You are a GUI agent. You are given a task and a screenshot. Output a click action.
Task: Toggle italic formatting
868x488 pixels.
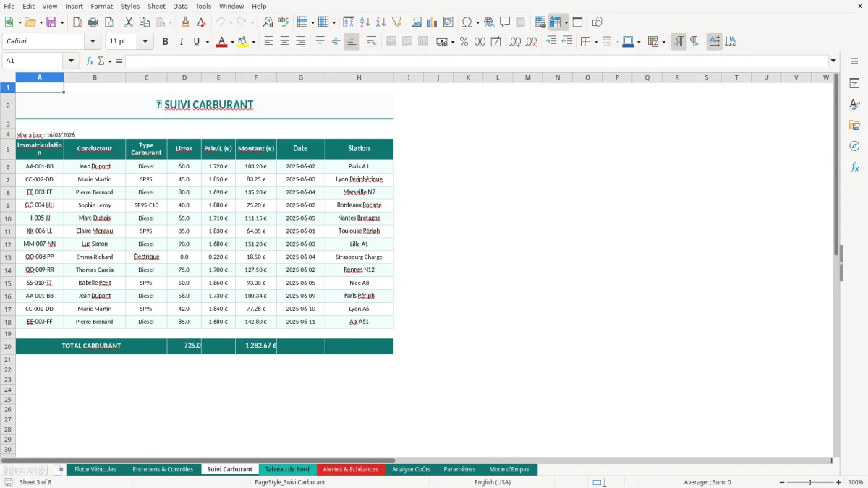coord(181,42)
